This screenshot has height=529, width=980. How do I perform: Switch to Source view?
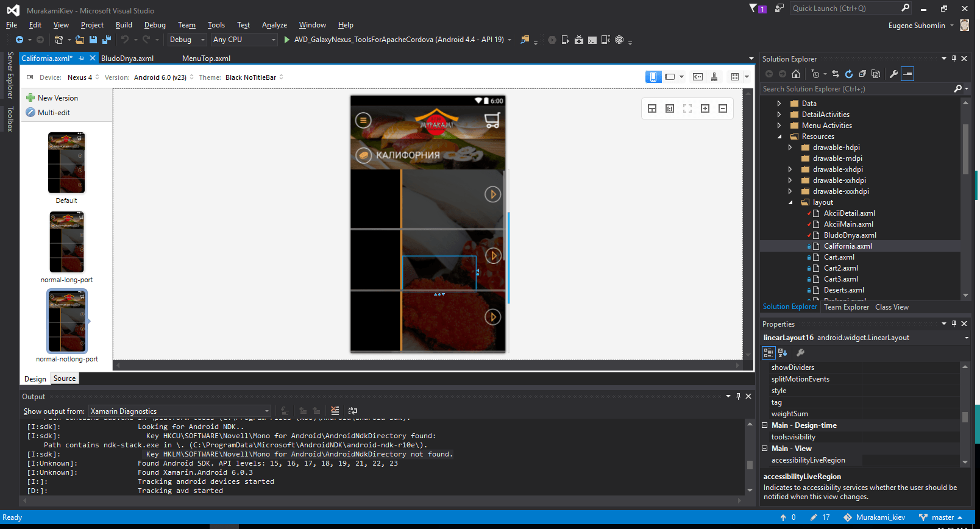(65, 378)
